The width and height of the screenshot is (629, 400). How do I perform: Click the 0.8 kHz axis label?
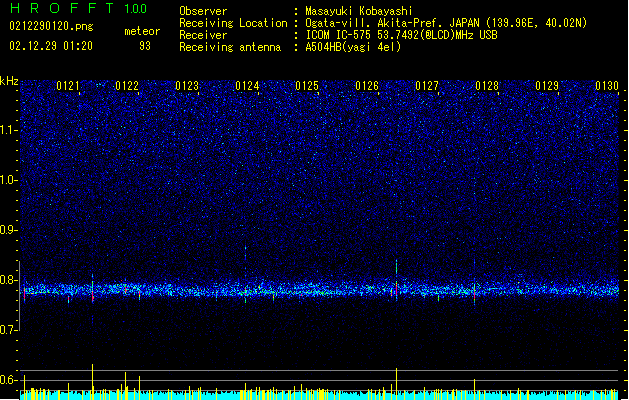9,280
